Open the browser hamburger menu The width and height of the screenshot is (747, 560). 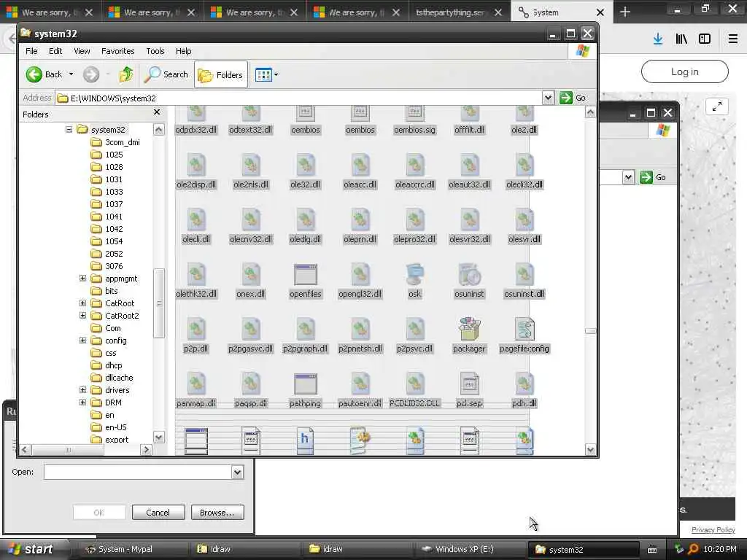click(x=732, y=39)
